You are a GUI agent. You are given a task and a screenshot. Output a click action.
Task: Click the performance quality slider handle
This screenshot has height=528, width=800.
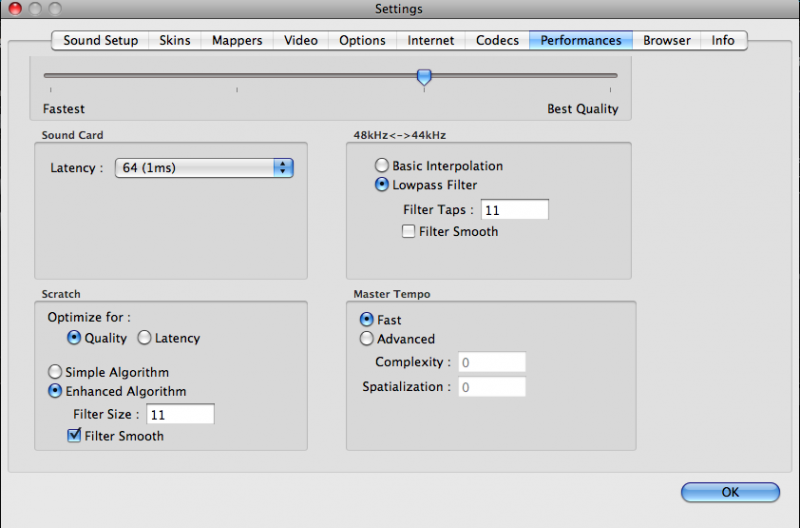[x=424, y=76]
